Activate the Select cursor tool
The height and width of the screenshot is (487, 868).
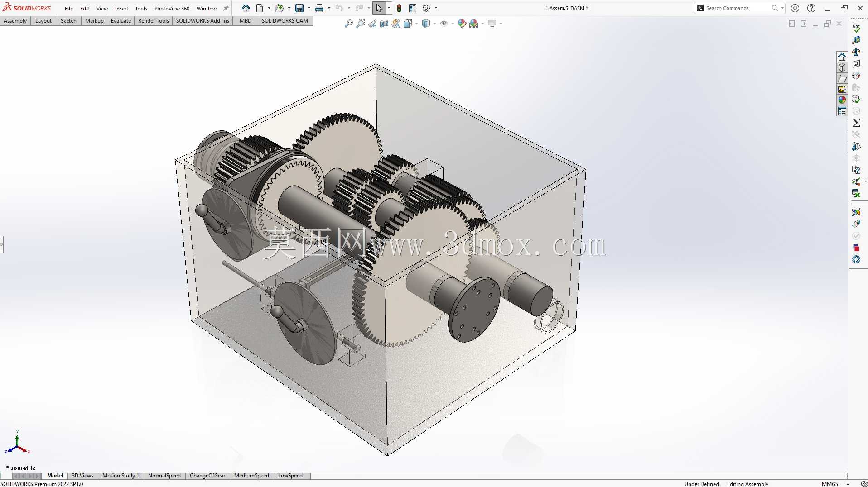[379, 8]
